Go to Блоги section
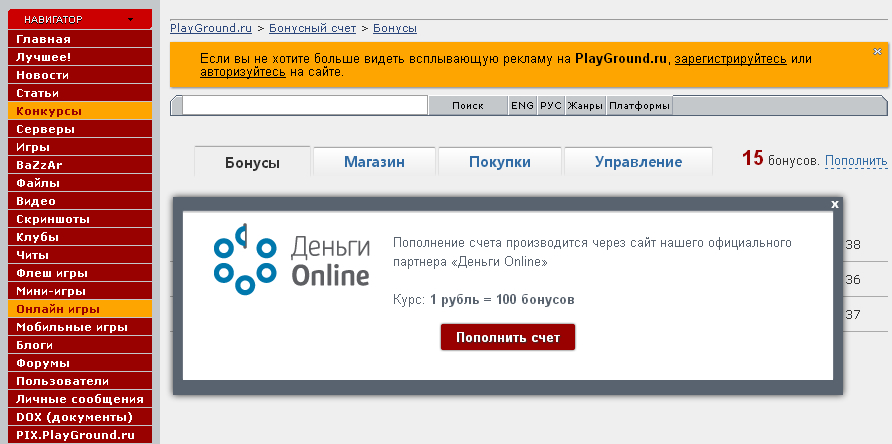The image size is (892, 444). click(80, 345)
